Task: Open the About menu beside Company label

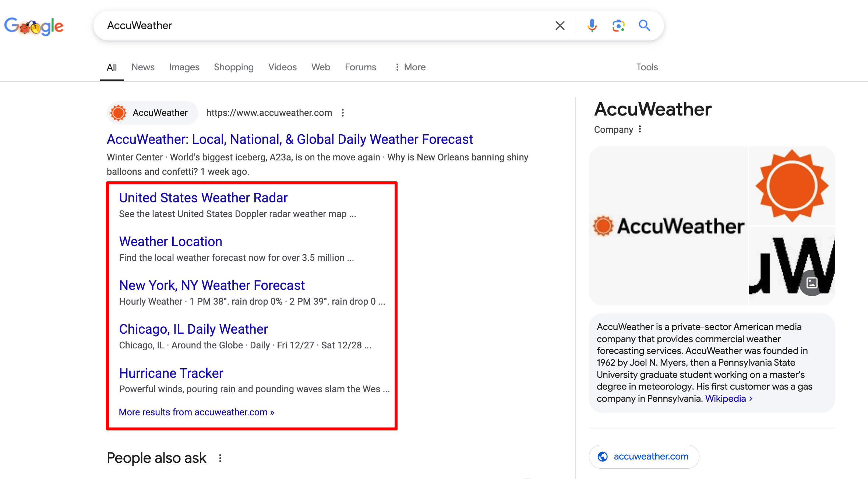Action: [640, 129]
